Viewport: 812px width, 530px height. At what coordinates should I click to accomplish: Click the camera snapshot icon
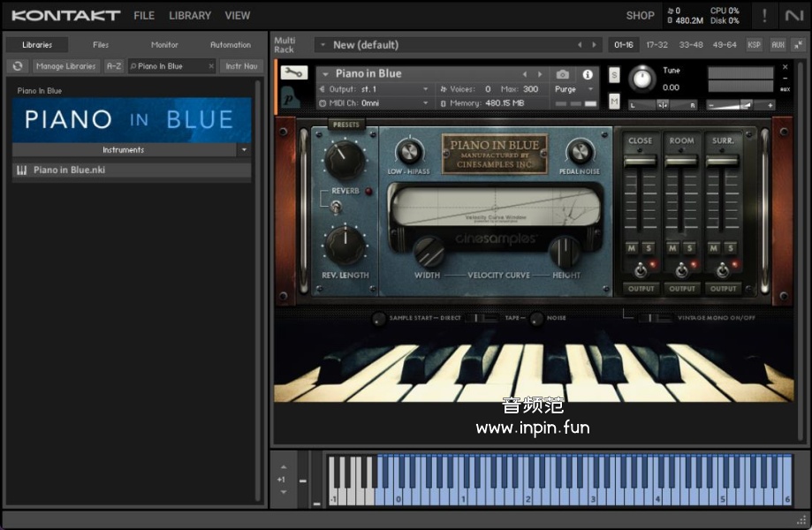563,75
